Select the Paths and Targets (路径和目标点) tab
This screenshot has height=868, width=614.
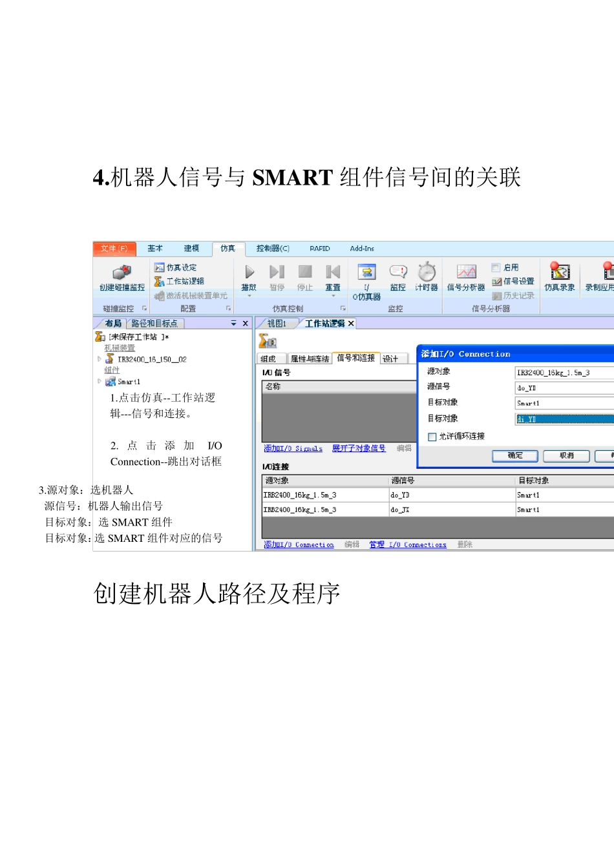[155, 324]
